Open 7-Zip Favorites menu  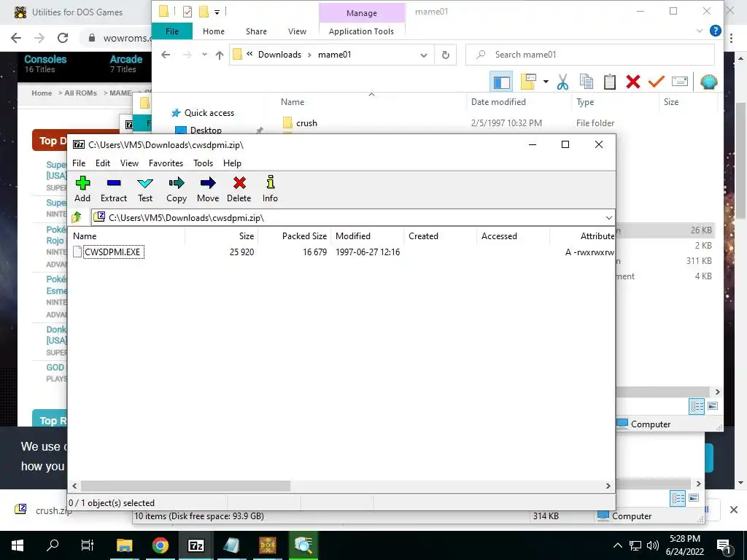click(x=166, y=163)
